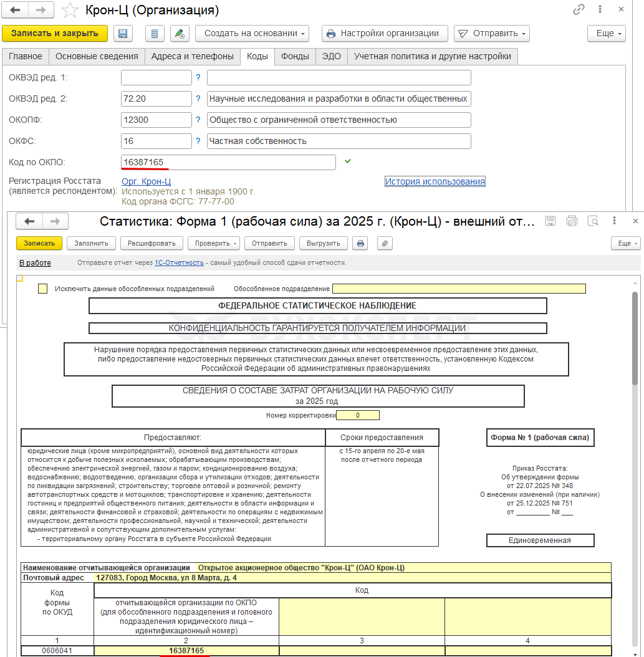Click the ОКФС code field with 16
The height and width of the screenshot is (657, 644).
[x=156, y=141]
